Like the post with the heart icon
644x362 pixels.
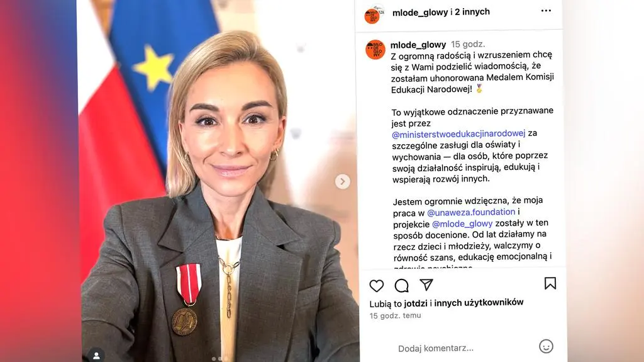376,285
